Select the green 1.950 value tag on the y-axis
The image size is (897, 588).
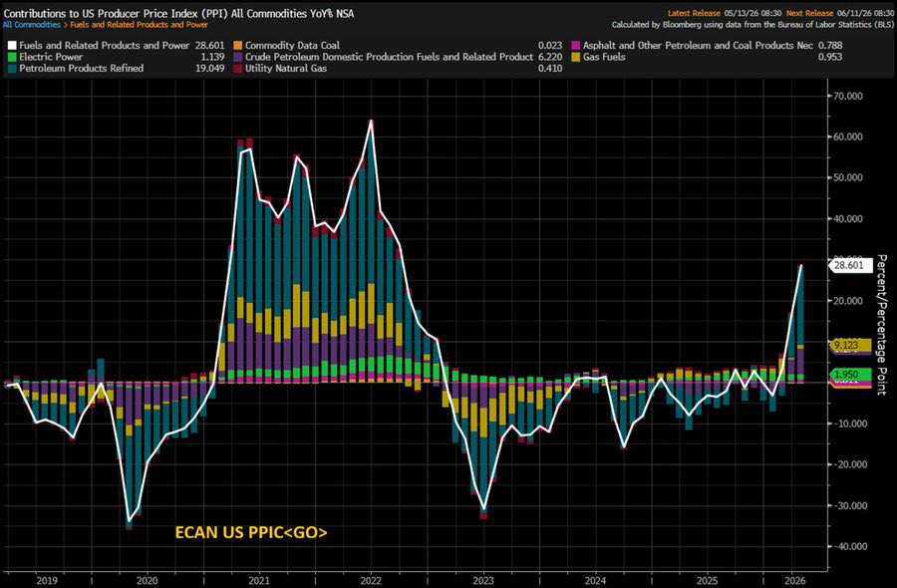click(850, 375)
